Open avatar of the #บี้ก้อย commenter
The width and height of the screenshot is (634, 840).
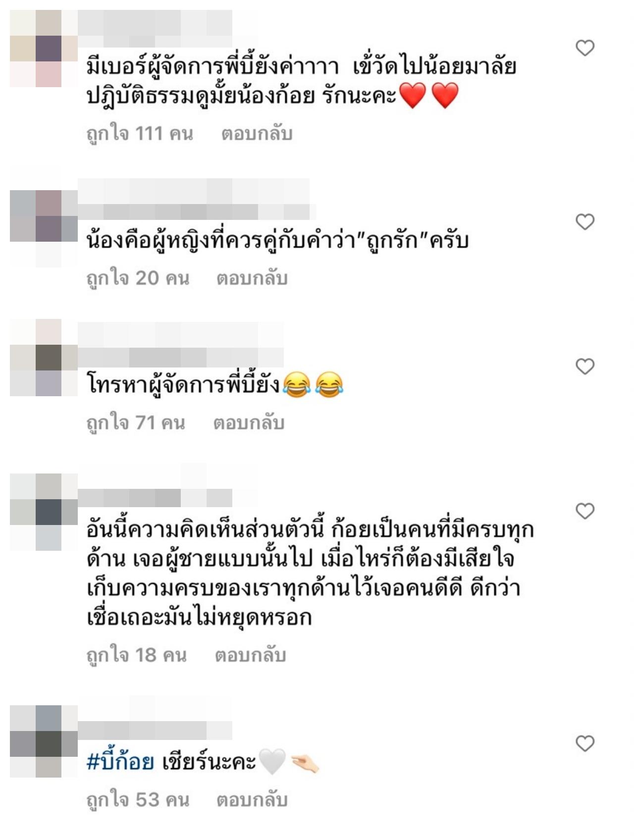pos(44,742)
